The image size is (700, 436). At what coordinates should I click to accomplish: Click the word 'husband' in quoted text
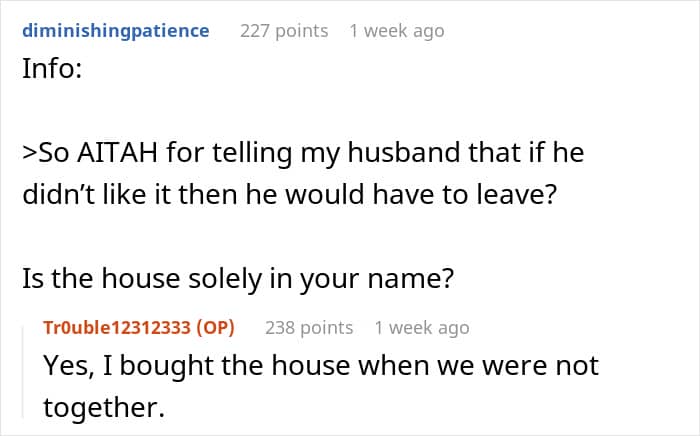click(x=404, y=152)
